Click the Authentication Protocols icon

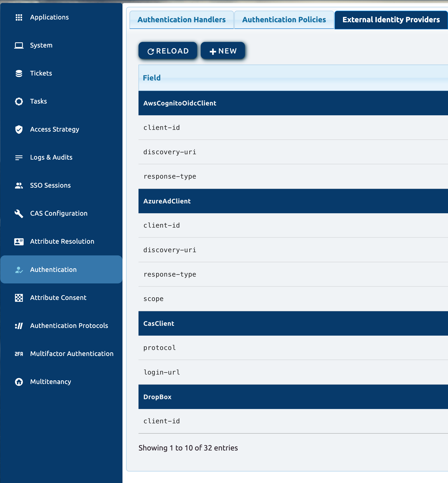19,326
